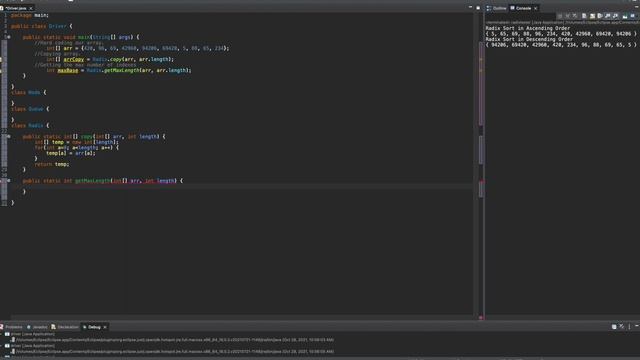Click overview ruler warning mark for arrCopy

pos(481,60)
